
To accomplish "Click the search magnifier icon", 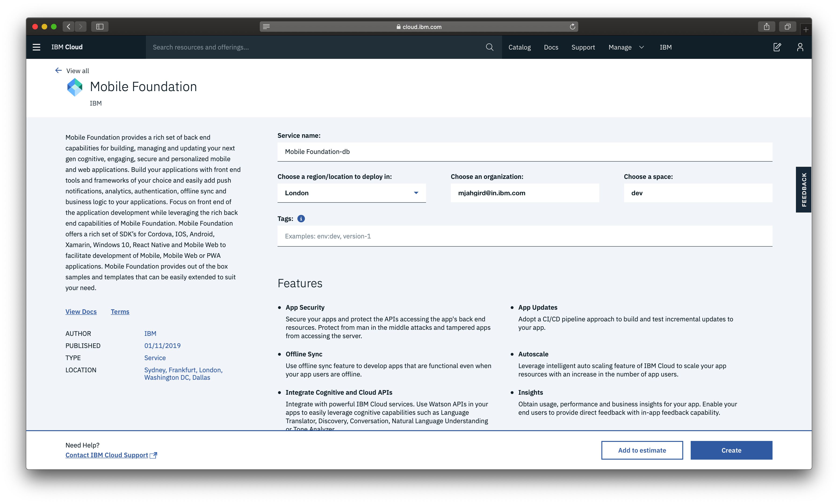I will point(490,47).
